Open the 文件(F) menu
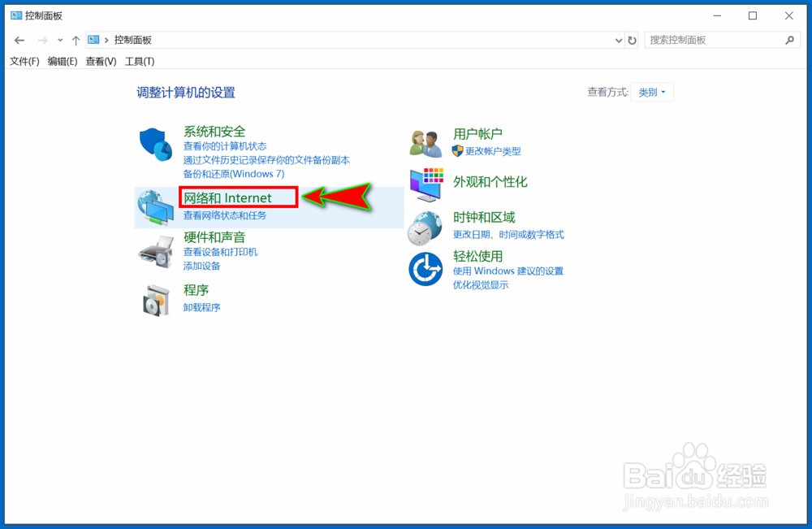The image size is (812, 529). coord(24,61)
